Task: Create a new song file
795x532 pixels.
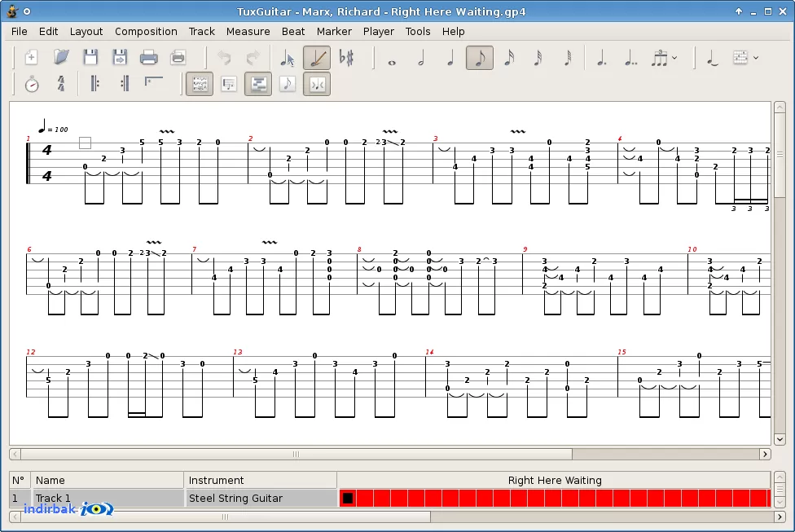Action: pos(32,57)
